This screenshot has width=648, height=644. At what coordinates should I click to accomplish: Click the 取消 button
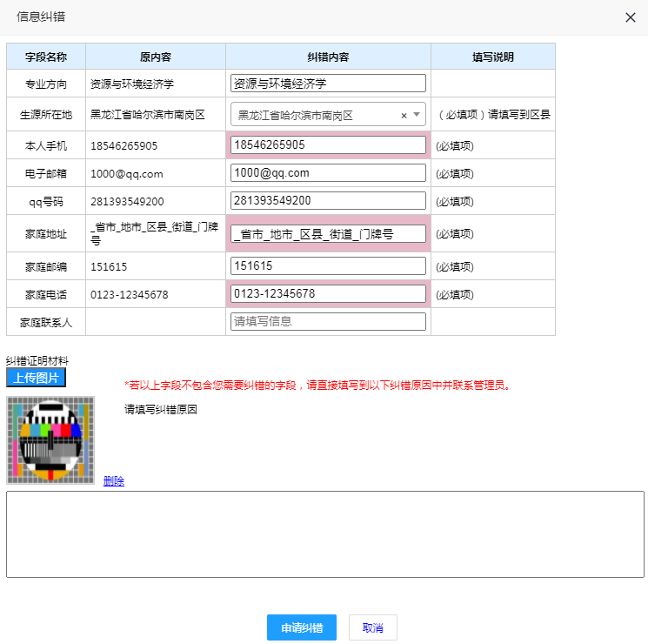click(x=372, y=628)
